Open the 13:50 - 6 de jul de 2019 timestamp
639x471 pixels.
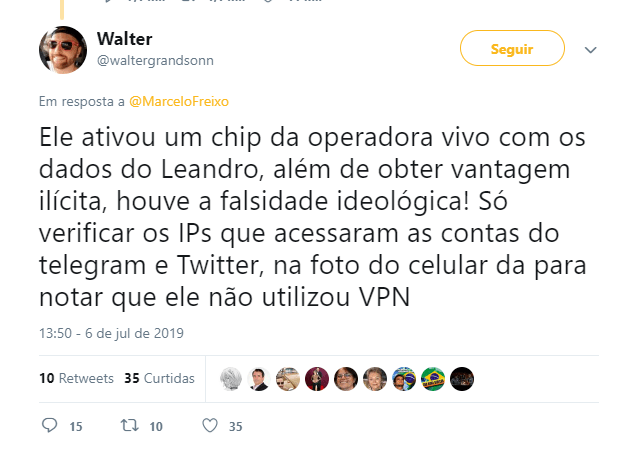pos(111,333)
